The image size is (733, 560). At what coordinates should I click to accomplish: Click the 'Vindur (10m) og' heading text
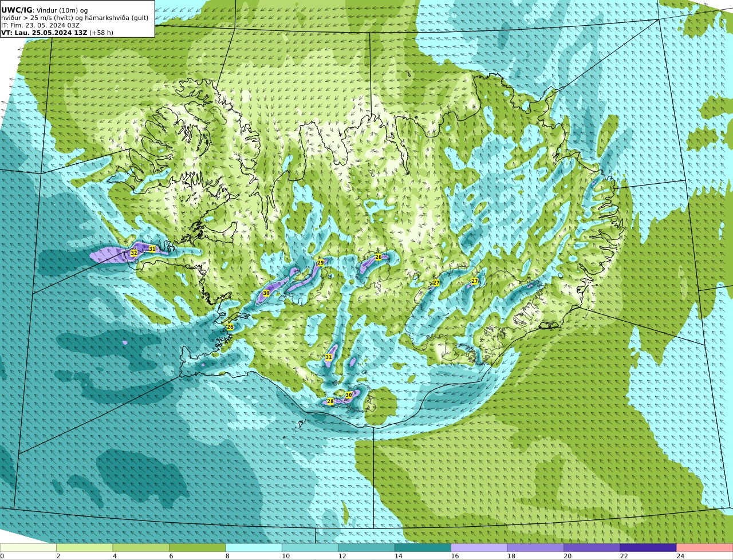62,10
